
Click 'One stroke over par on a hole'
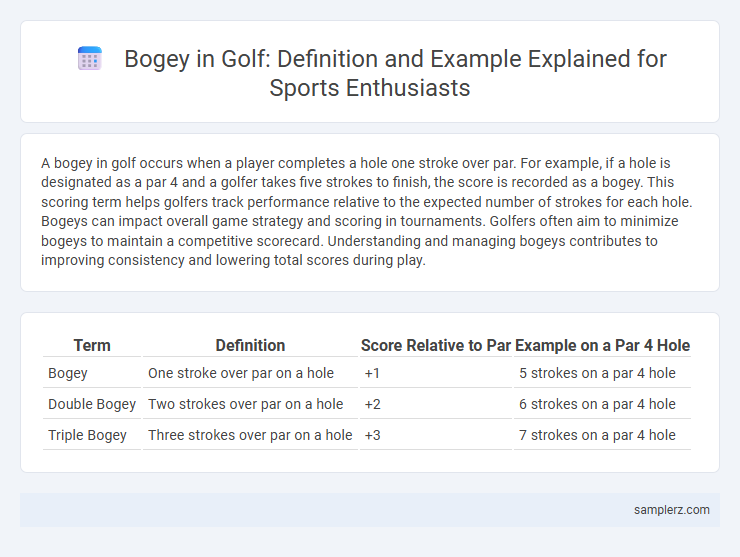tap(241, 373)
